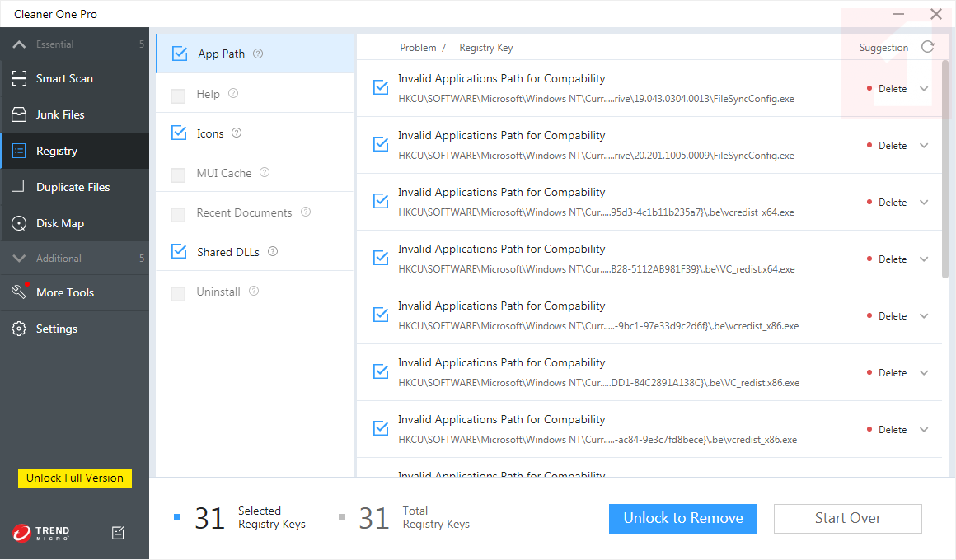The height and width of the screenshot is (560, 956).
Task: Enable the Uninstall category checkbox
Action: tap(178, 294)
